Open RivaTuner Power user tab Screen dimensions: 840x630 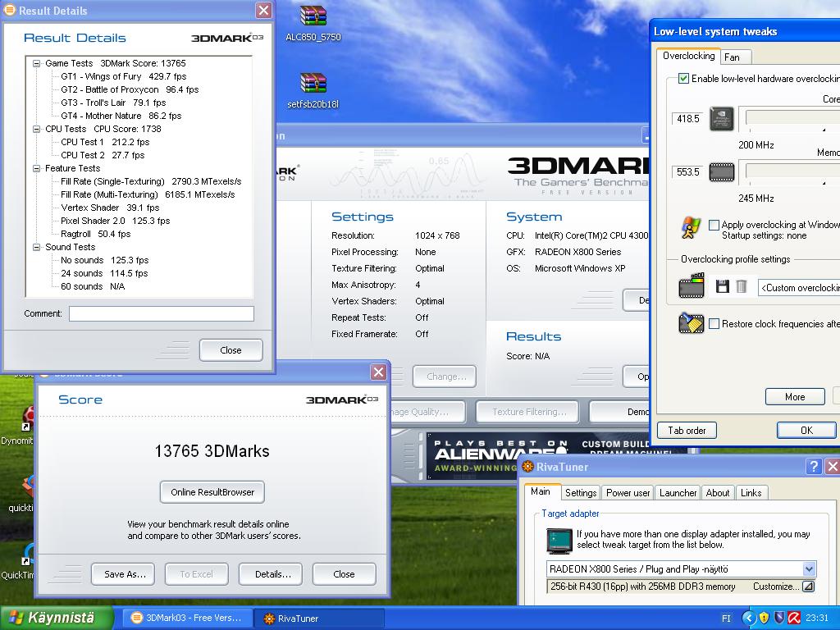pos(628,493)
